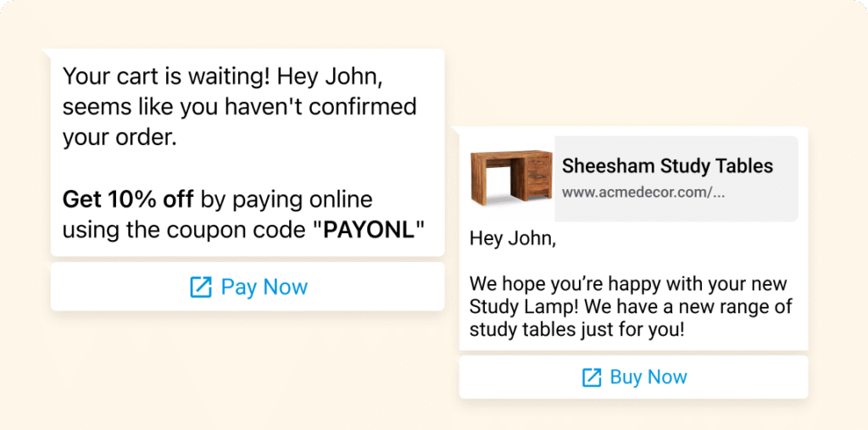Open the wooden study desk thumbnail
This screenshot has width=868, height=430.
pyautogui.click(x=511, y=179)
